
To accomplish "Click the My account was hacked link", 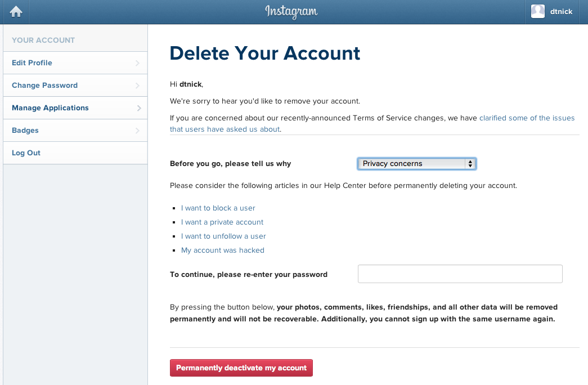I will (222, 250).
